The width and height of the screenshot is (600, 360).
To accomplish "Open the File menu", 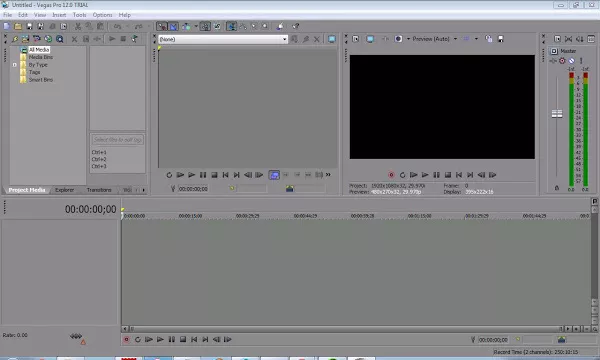I will [x=8, y=15].
